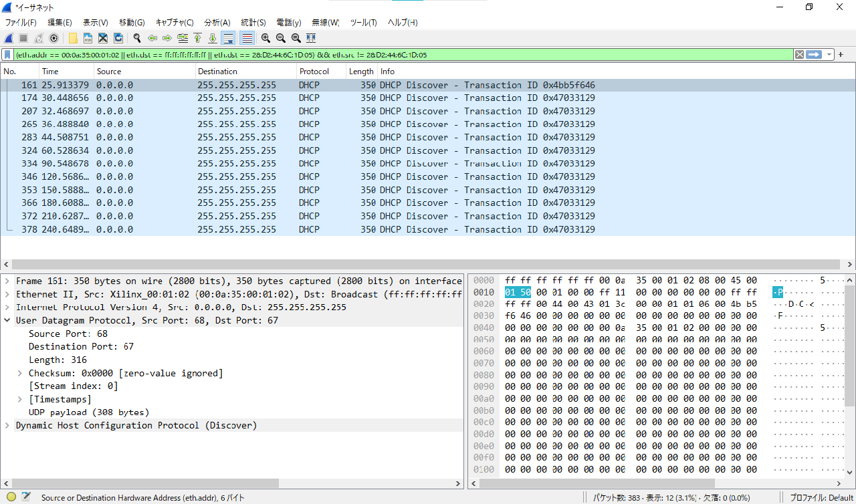
Task: Select packet number 174 row
Action: point(428,98)
